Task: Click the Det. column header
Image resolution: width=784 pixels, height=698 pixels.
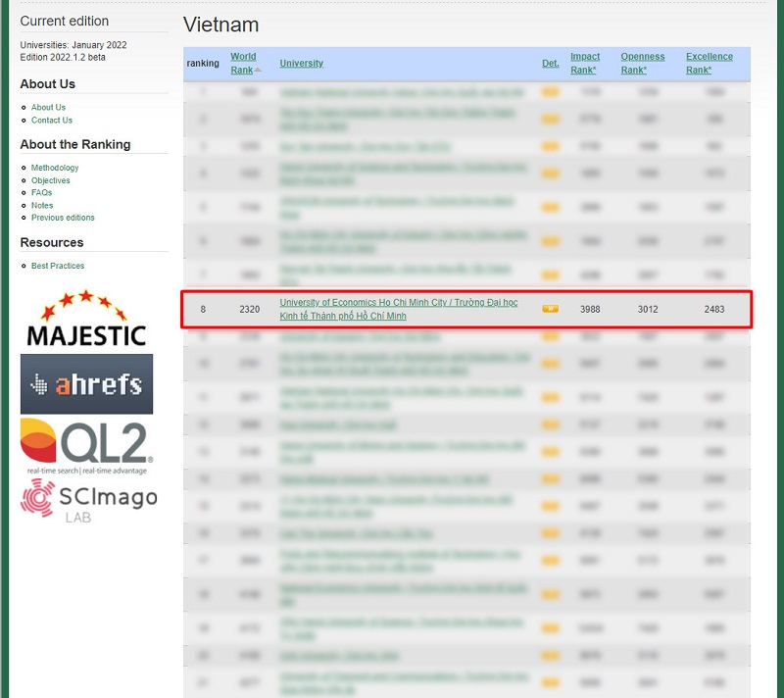Action: (551, 64)
